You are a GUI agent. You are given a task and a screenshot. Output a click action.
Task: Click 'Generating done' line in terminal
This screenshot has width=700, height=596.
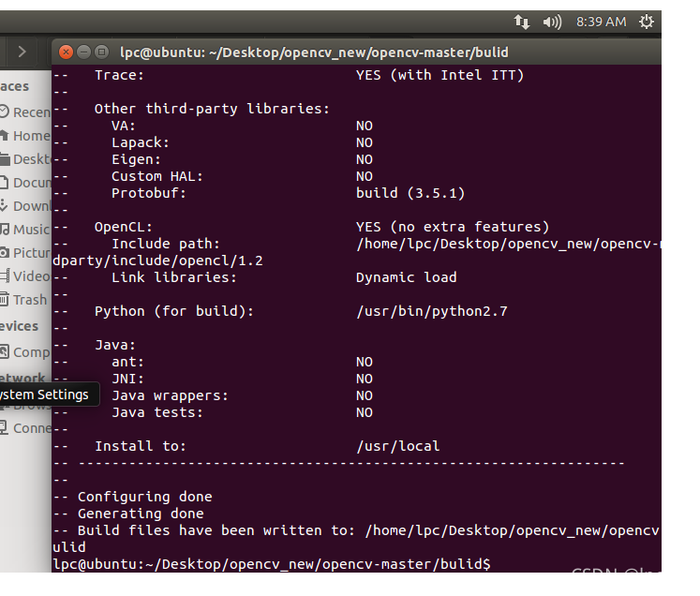pyautogui.click(x=128, y=514)
